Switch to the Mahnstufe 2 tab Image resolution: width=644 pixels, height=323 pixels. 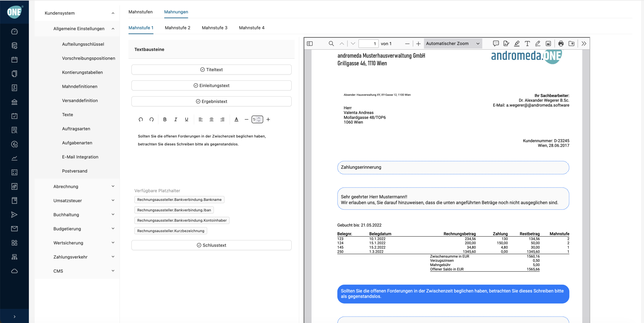[x=177, y=28]
